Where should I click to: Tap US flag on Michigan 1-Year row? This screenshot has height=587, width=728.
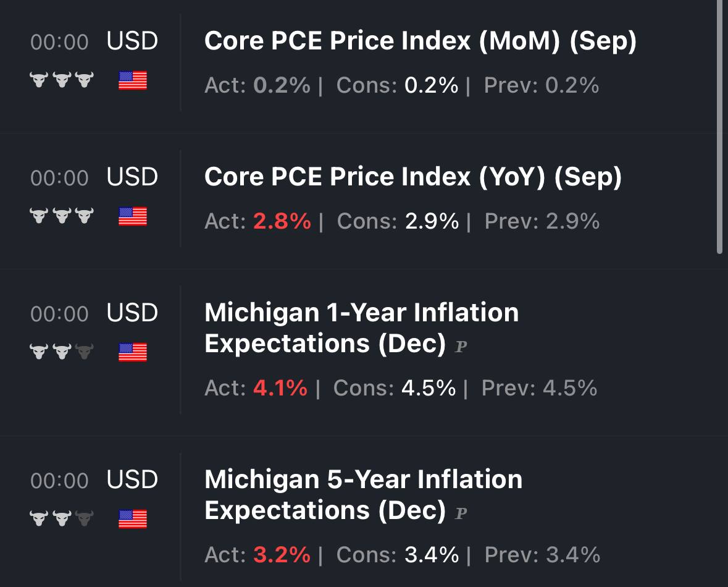133,352
